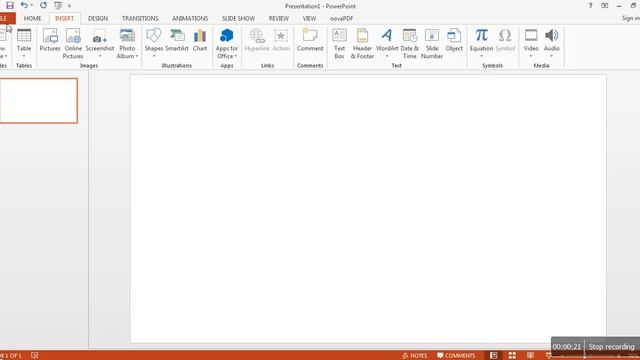Open Online Pictures search

click(73, 43)
